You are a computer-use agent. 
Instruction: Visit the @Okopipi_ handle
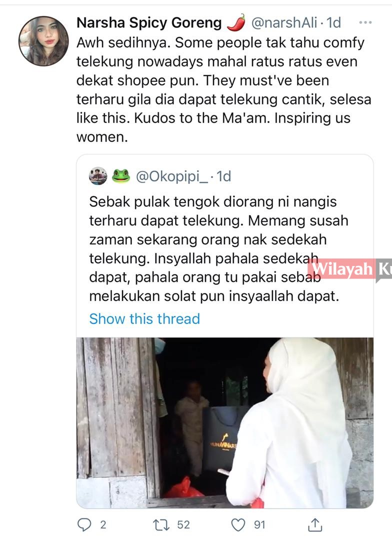(x=172, y=176)
